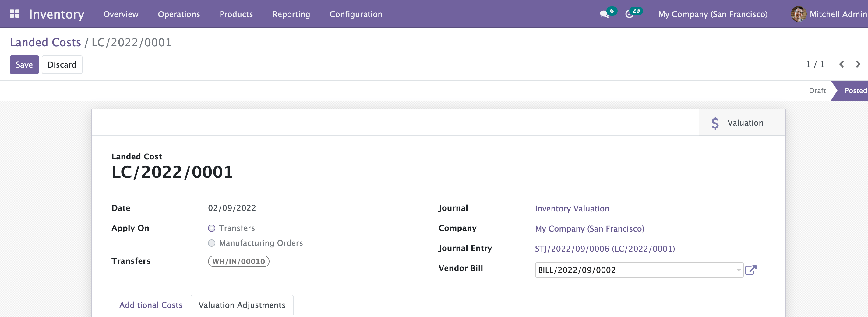The image size is (868, 317).
Task: Open the apps grid menu icon
Action: 15,14
